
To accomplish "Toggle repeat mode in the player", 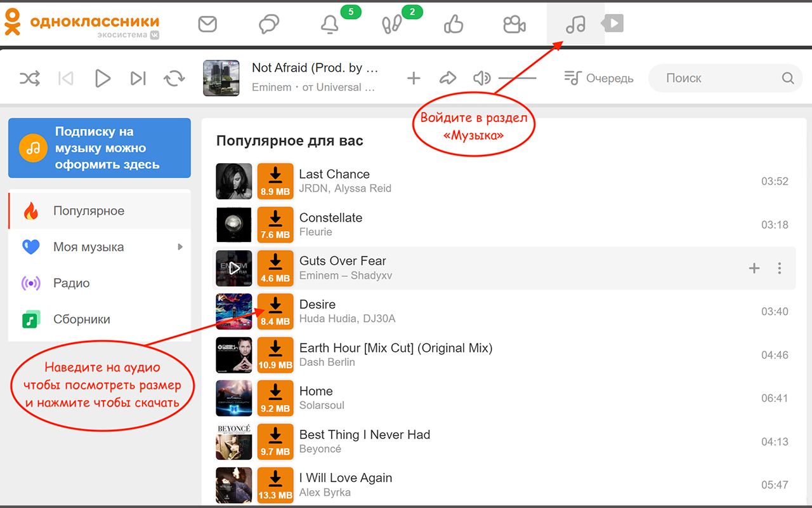I will pos(174,77).
